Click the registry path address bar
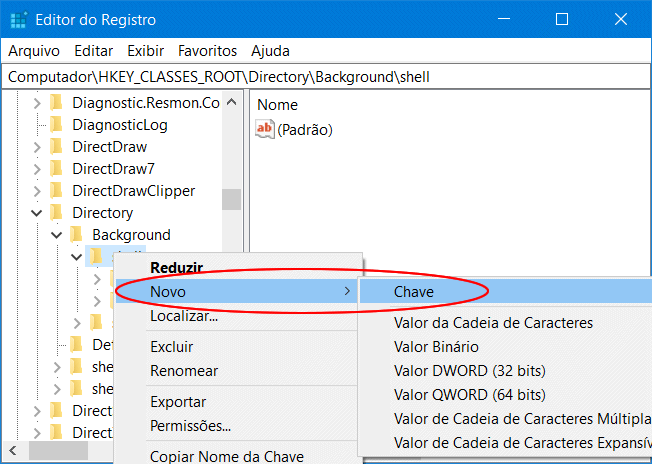The image size is (652, 464). coord(326,76)
